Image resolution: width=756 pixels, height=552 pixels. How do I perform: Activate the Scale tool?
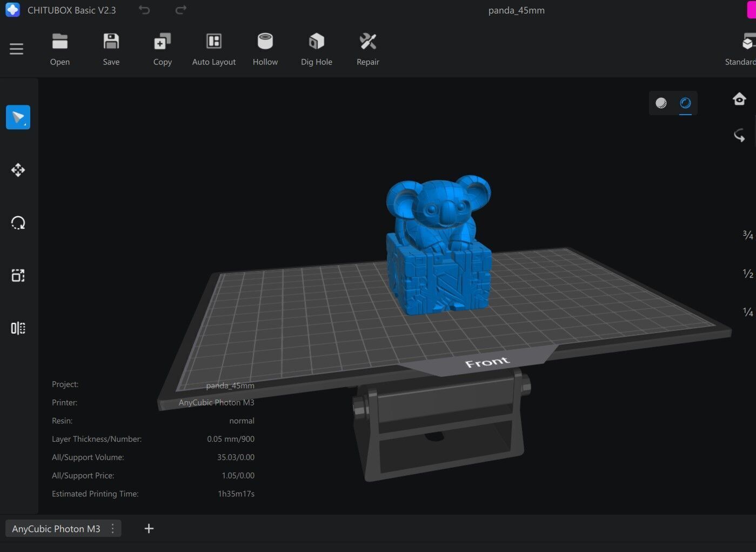[x=18, y=275]
